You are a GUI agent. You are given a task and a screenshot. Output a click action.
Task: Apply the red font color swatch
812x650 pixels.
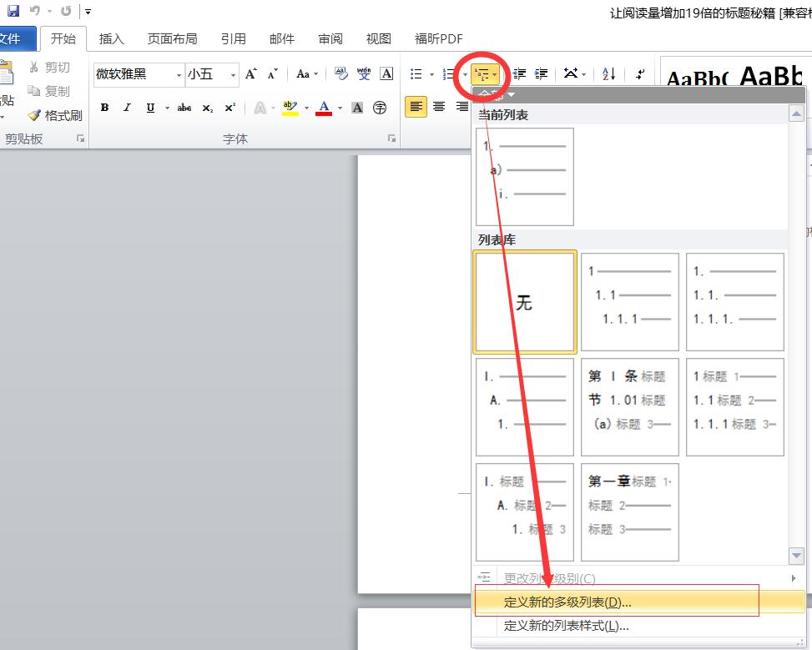point(325,107)
